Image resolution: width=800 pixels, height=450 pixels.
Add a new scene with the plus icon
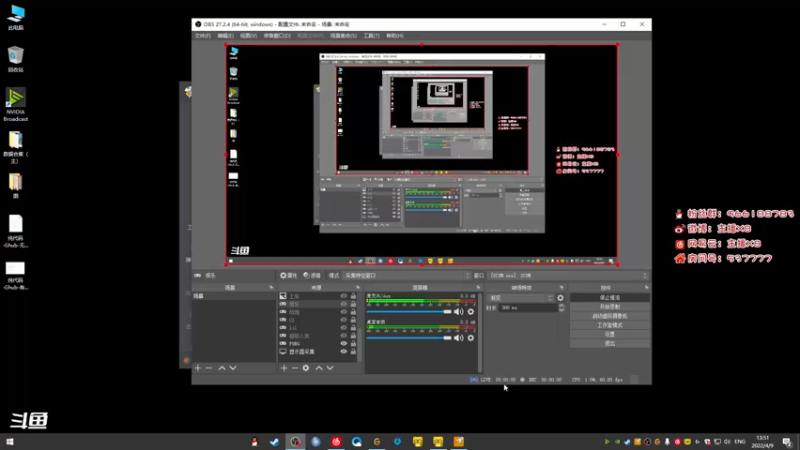click(198, 368)
